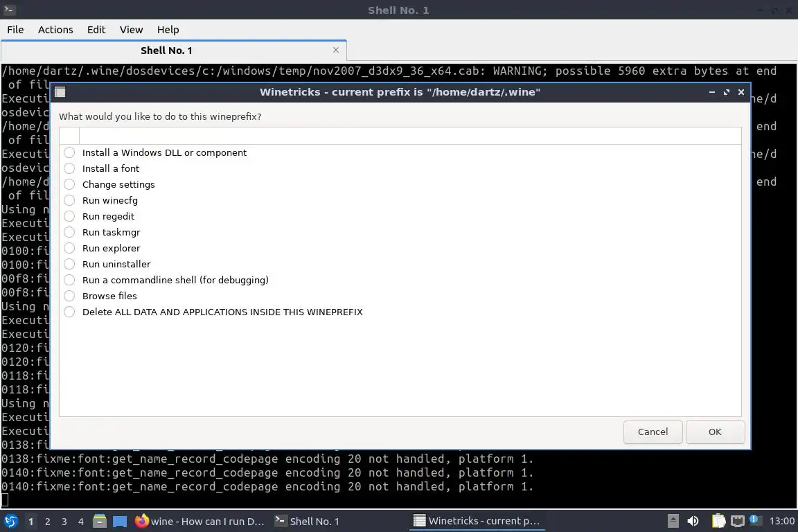Click the Cancel button in Winetricks
798x532 pixels.
click(x=653, y=432)
